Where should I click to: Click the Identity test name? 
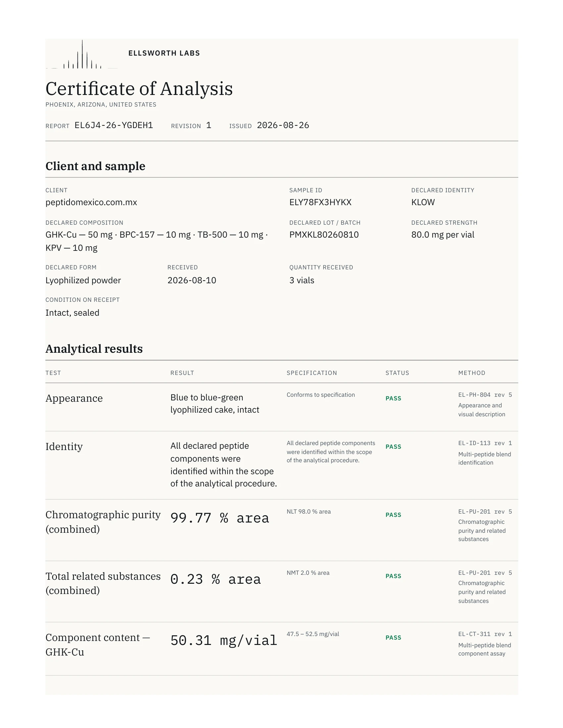[64, 447]
